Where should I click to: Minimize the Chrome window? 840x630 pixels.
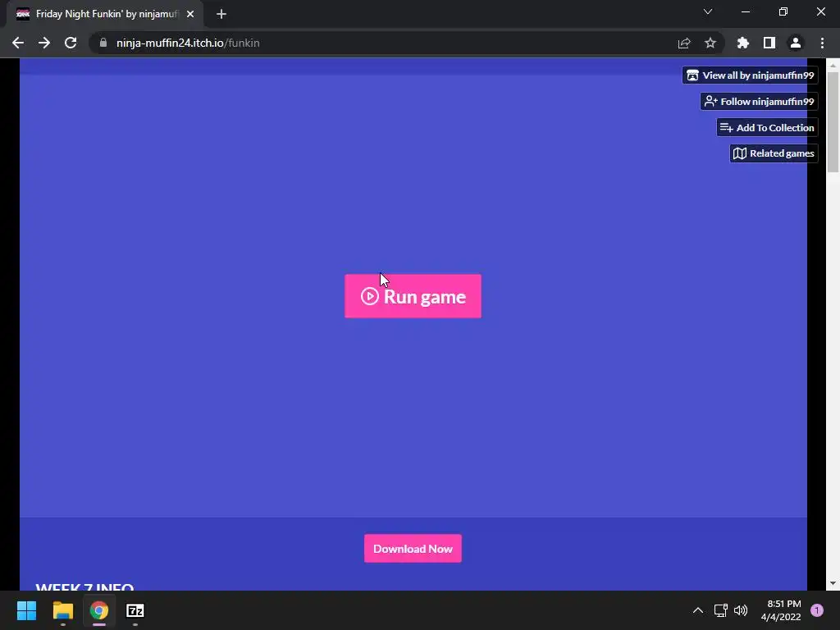[x=746, y=11]
